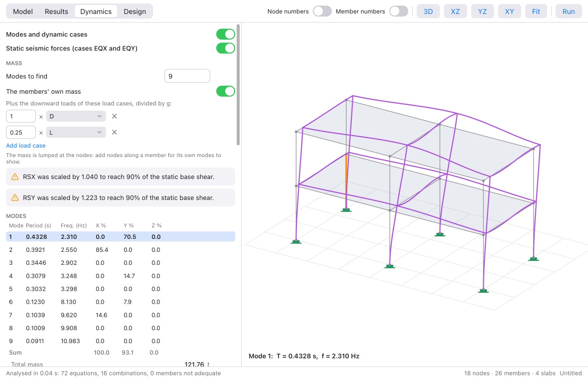This screenshot has width=588, height=379.
Task: Select mode 1 row with period 0.4328
Action: [x=121, y=237]
